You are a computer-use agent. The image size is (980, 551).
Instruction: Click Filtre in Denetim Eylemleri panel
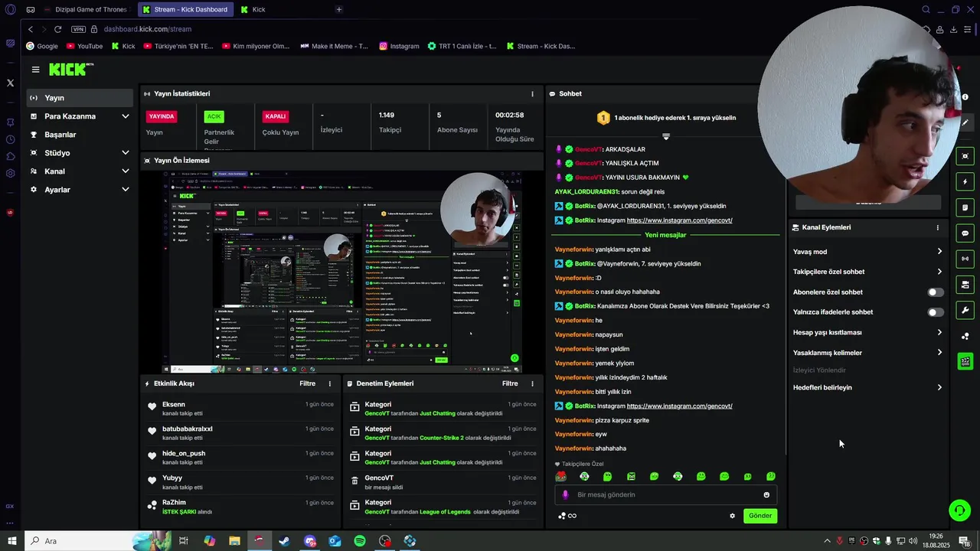coord(510,383)
